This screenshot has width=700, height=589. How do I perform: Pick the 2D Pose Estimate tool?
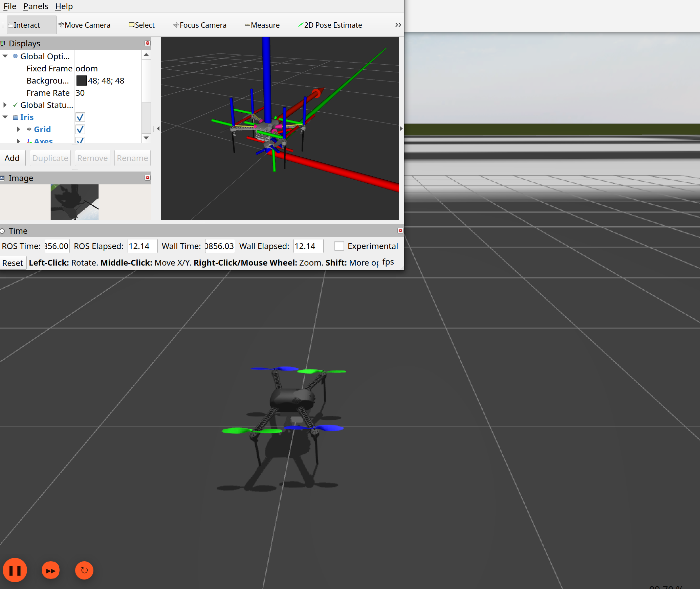330,25
